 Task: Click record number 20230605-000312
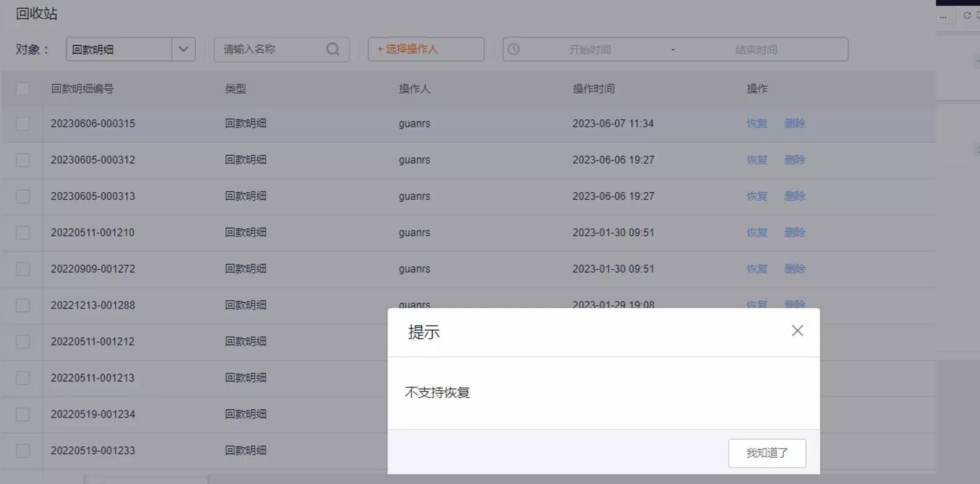[93, 160]
